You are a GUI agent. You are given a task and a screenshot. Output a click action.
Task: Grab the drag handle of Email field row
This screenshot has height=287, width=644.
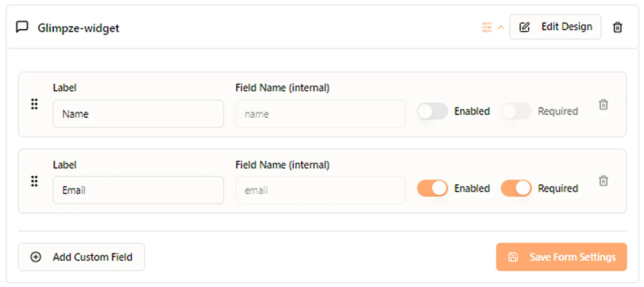(x=34, y=181)
